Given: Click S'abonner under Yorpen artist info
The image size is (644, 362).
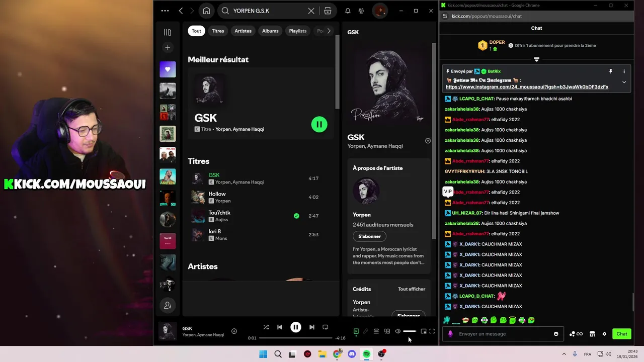Looking at the screenshot, I should (370, 236).
